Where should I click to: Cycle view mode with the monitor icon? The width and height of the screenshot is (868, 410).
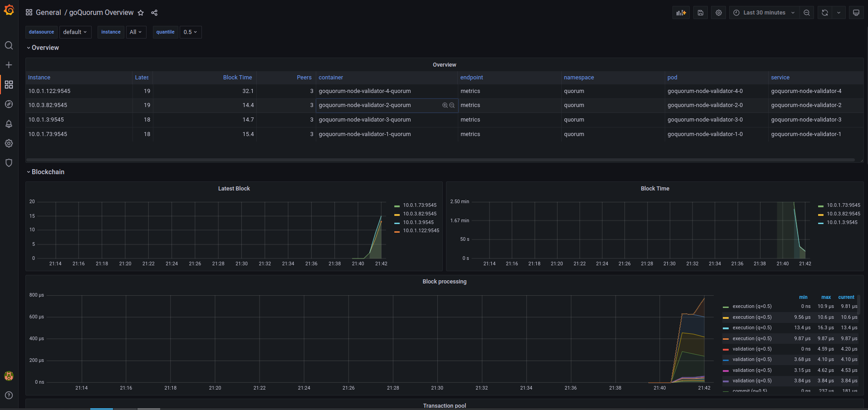coord(856,13)
